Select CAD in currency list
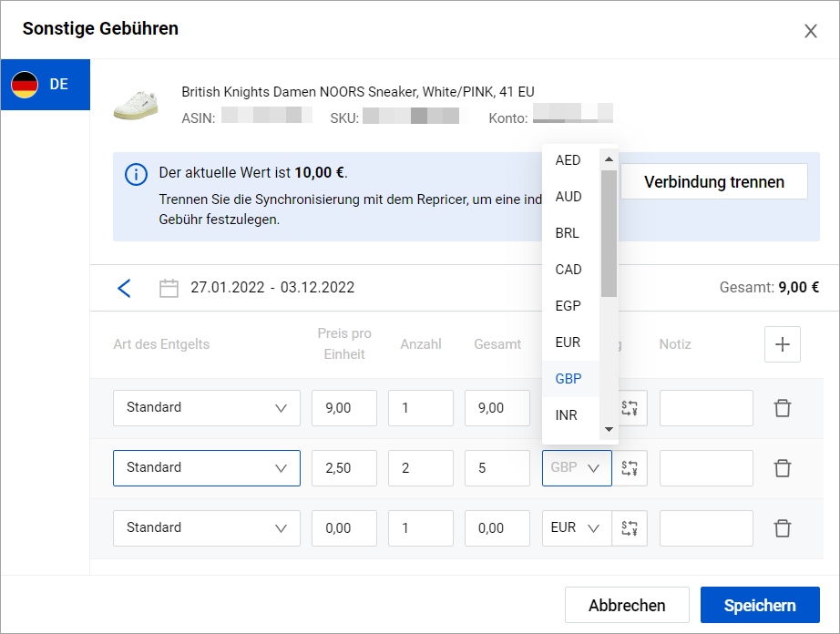Viewport: 840px width, 634px height. [570, 270]
